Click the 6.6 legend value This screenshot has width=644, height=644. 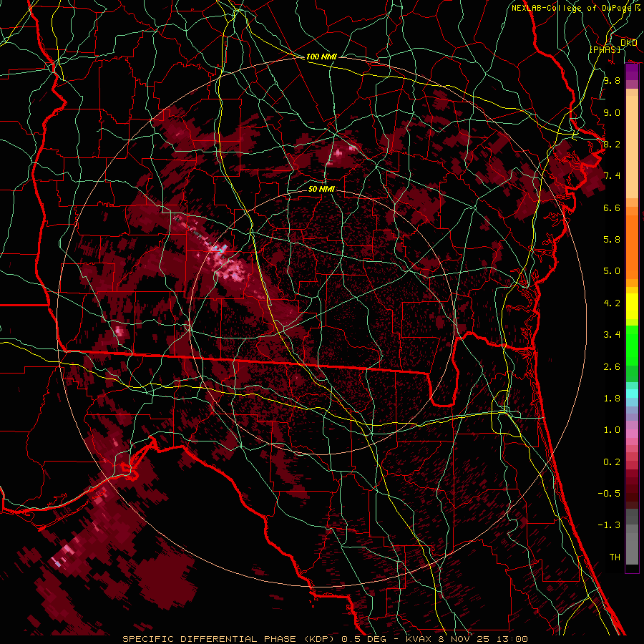click(x=612, y=208)
